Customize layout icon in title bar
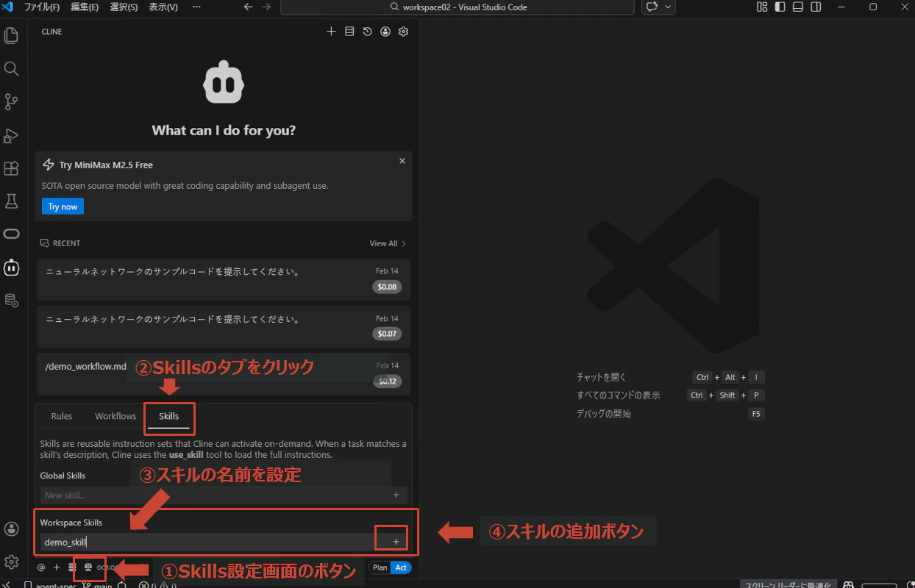Screen dimensions: 915x588 761,7
